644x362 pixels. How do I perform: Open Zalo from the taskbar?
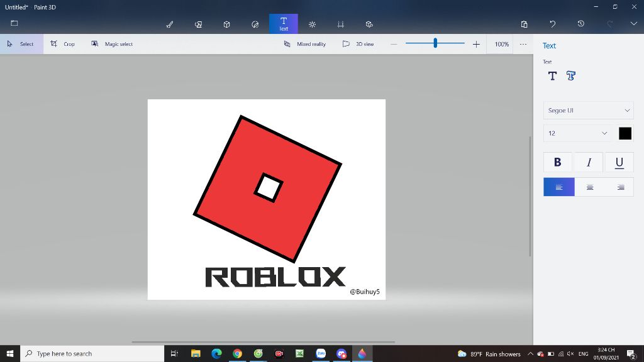pyautogui.click(x=321, y=353)
